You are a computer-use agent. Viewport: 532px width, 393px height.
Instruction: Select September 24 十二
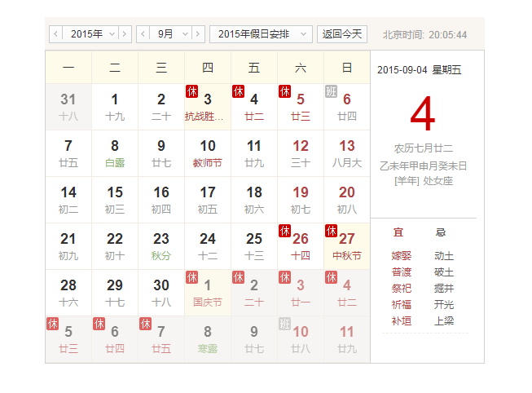pyautogui.click(x=208, y=246)
